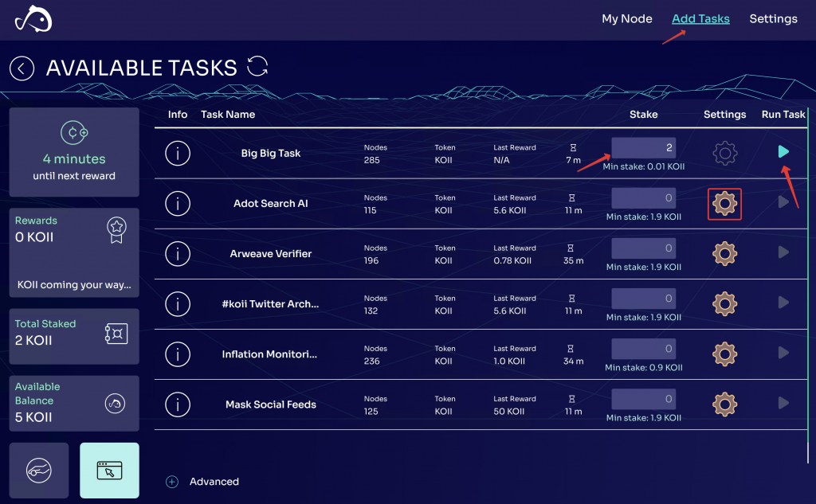Click the Available Balance card

pos(74,404)
